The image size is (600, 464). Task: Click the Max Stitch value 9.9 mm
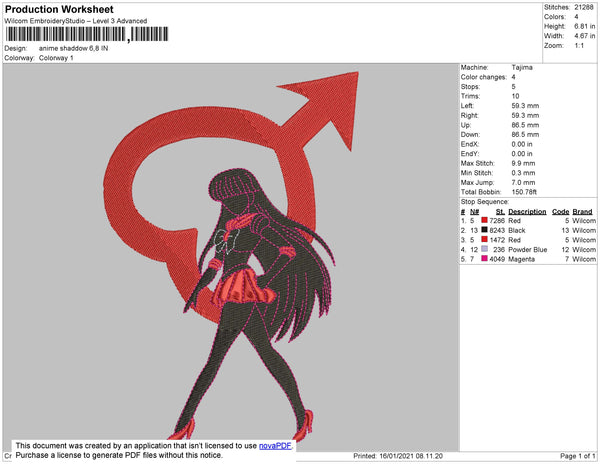pyautogui.click(x=523, y=163)
